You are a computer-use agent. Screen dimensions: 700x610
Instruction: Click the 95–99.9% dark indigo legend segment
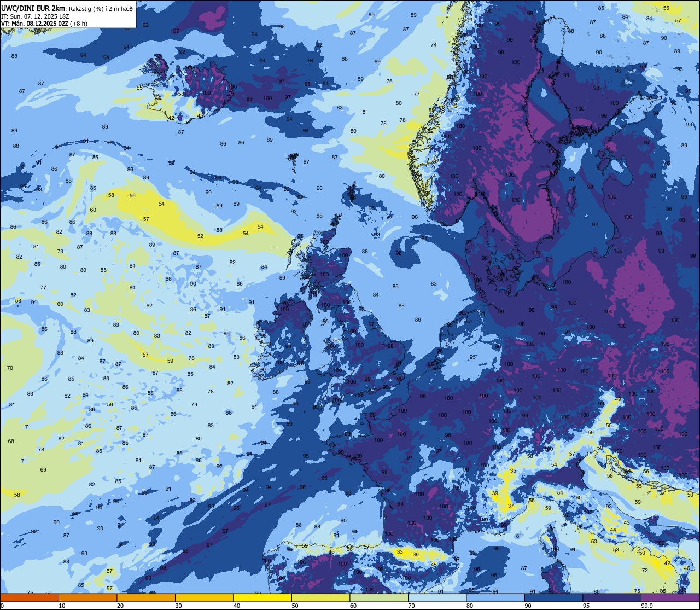click(x=612, y=597)
